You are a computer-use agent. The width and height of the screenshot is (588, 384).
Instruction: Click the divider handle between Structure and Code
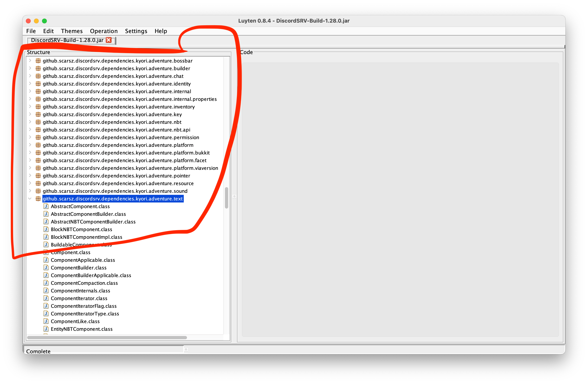point(234,196)
